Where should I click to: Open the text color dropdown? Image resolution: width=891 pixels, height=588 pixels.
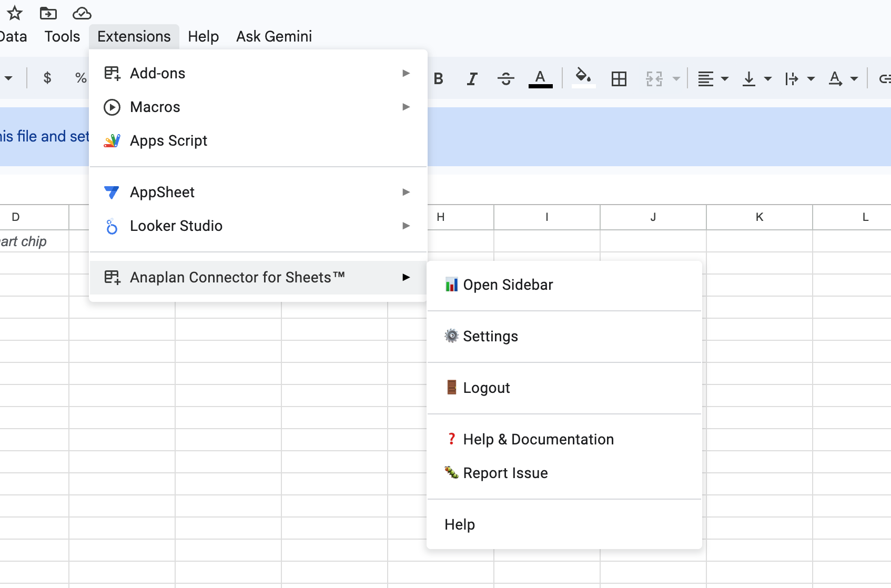(541, 78)
